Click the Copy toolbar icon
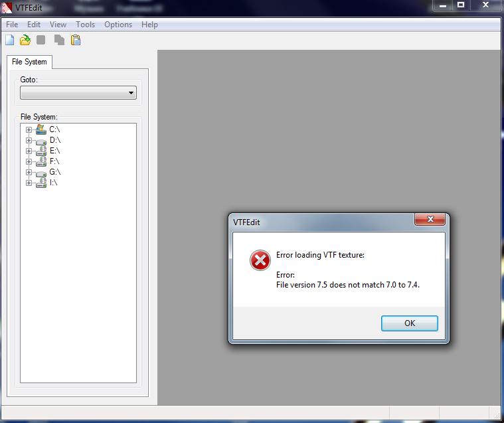 59,41
